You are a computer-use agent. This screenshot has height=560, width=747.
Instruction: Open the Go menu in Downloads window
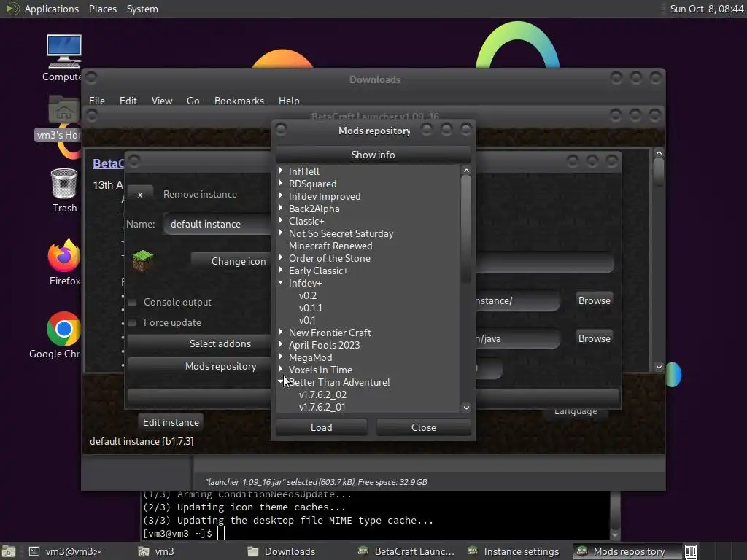pos(193,101)
